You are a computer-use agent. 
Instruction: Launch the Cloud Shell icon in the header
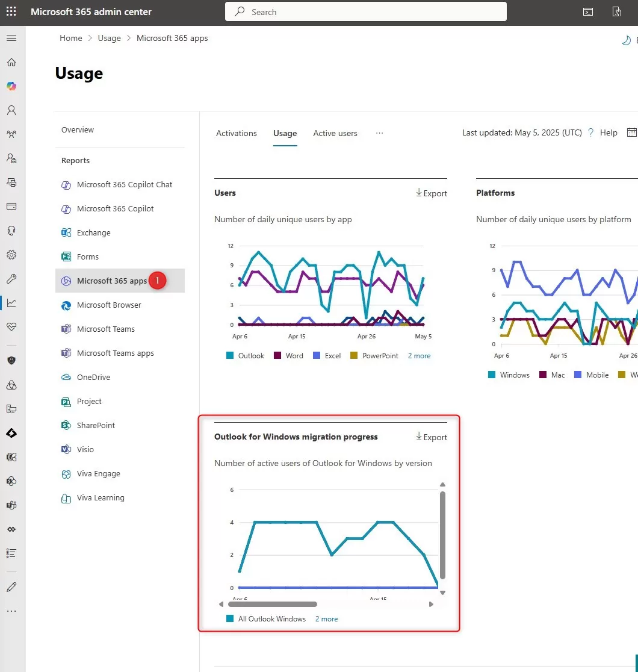[x=588, y=12]
